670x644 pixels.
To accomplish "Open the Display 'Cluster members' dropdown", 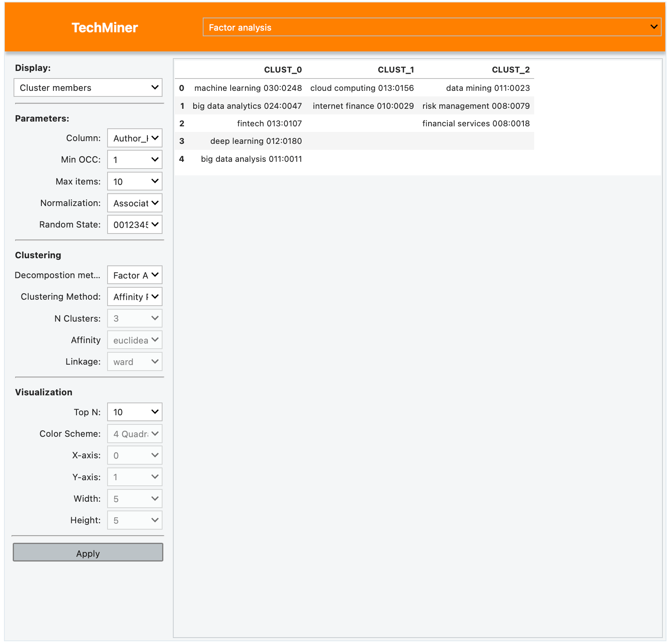I will click(88, 88).
